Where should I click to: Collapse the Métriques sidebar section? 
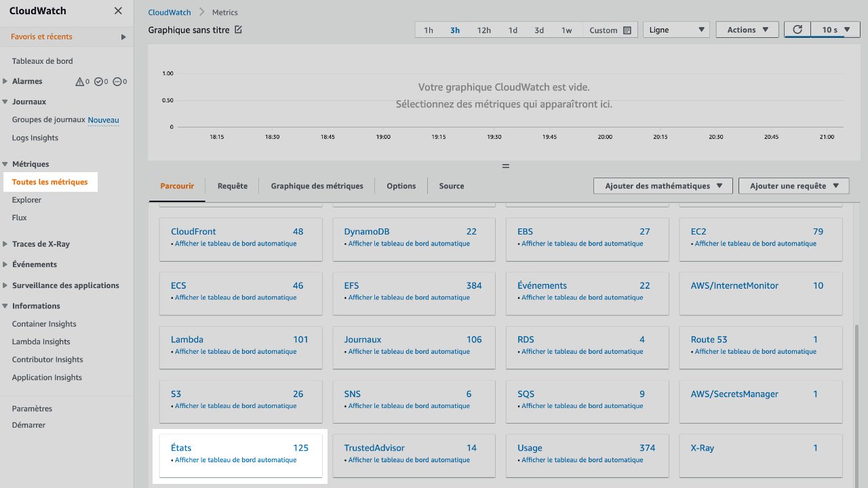[5, 164]
